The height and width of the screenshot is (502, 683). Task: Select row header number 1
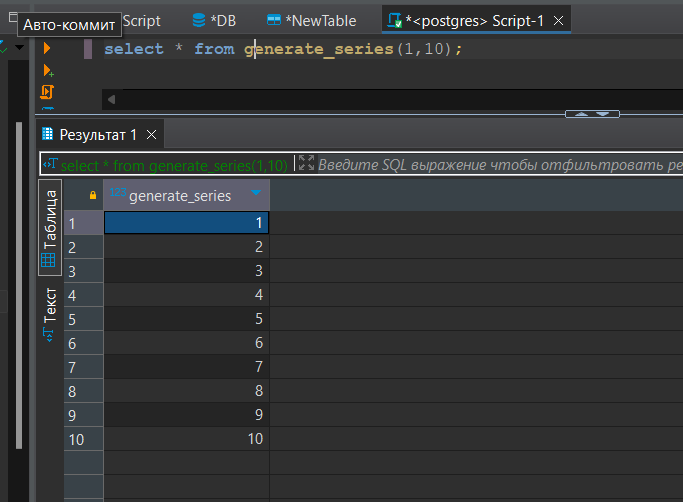(x=84, y=223)
